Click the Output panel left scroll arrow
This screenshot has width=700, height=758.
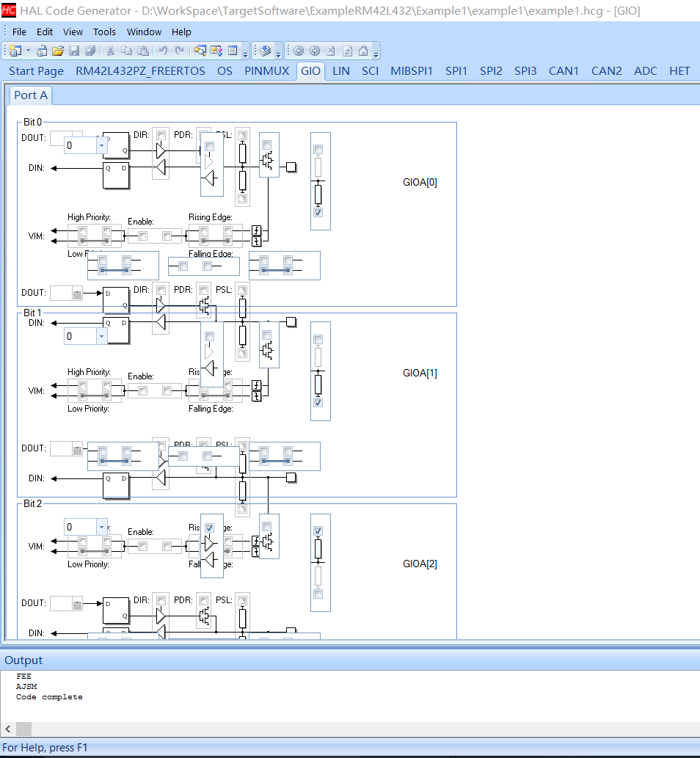pos(8,729)
